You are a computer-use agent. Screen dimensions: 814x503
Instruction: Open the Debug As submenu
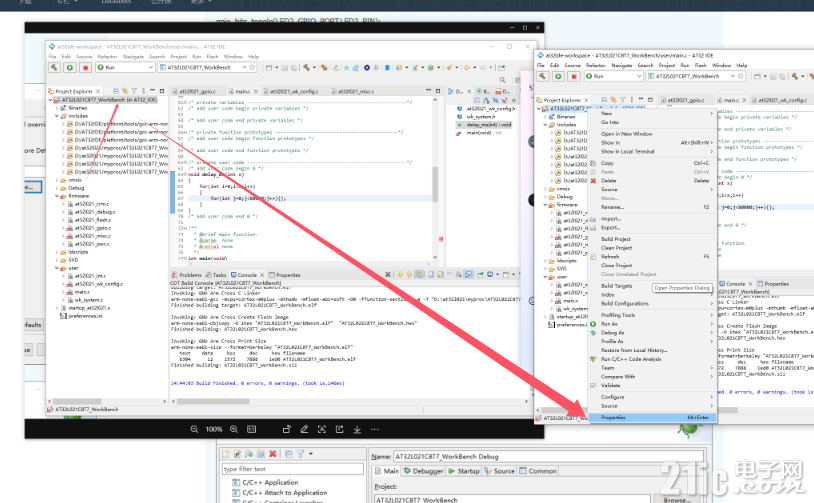[653, 333]
